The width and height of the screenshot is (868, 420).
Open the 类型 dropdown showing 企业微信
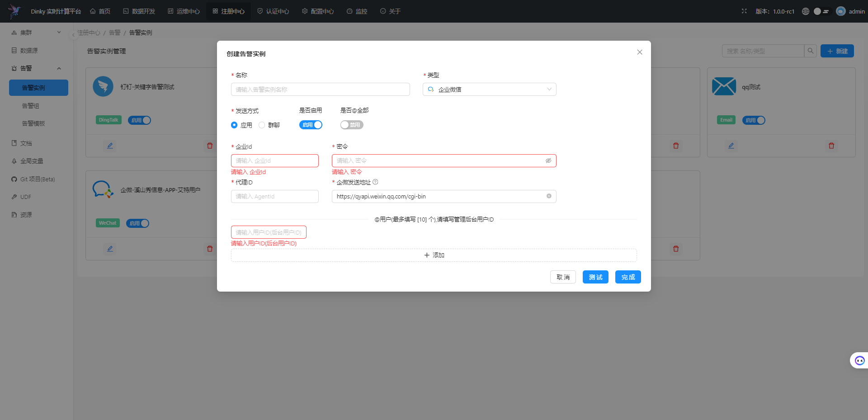coord(490,90)
